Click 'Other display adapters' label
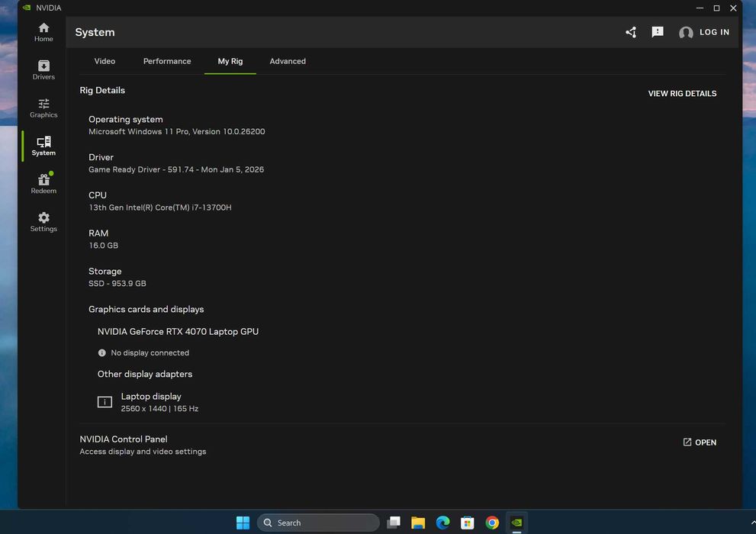This screenshot has height=534, width=756. pyautogui.click(x=145, y=374)
